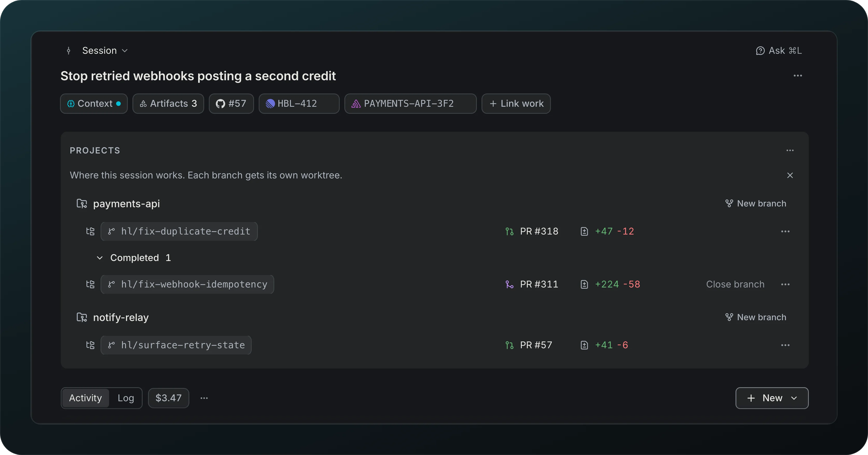868x455 pixels.
Task: Dismiss the worktree hint message
Action: [790, 175]
